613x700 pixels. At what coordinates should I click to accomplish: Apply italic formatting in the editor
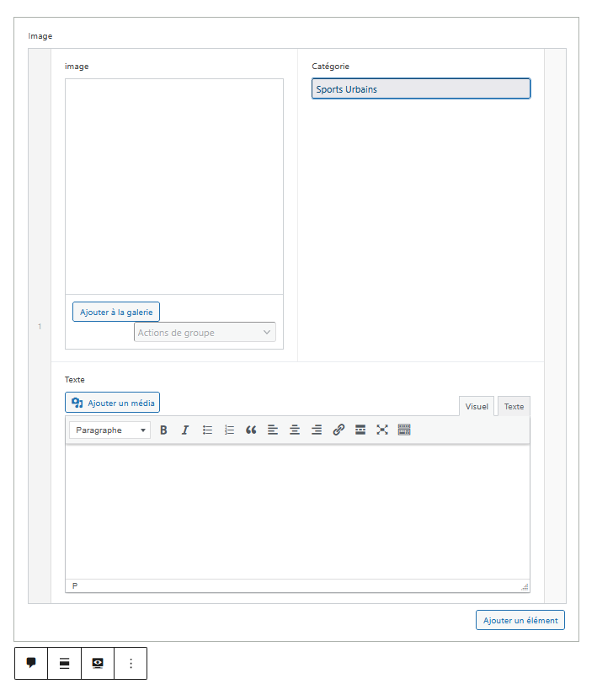(x=185, y=430)
